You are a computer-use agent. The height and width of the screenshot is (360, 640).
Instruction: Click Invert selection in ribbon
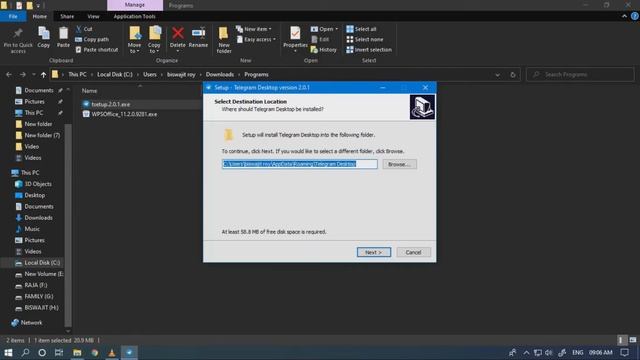pos(369,49)
